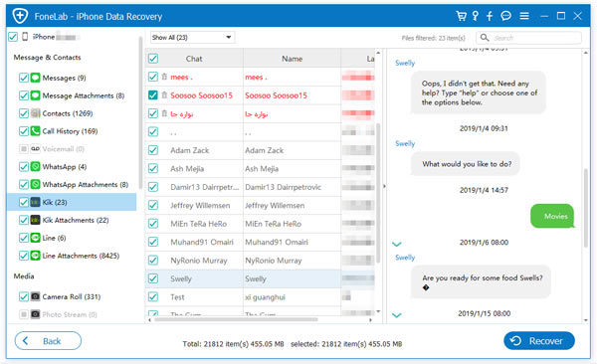Click the register key icon
Viewport: 597px width, 364px height.
point(476,16)
